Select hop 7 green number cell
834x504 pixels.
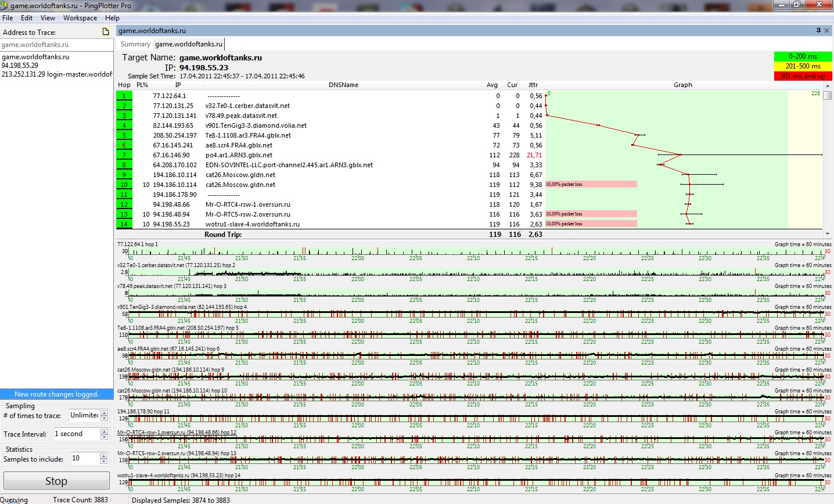click(124, 155)
